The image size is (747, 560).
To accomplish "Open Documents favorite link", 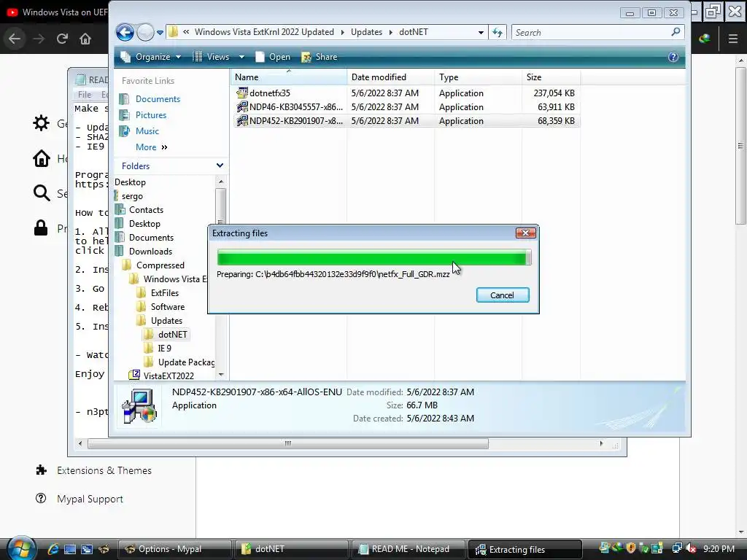I will click(x=158, y=99).
